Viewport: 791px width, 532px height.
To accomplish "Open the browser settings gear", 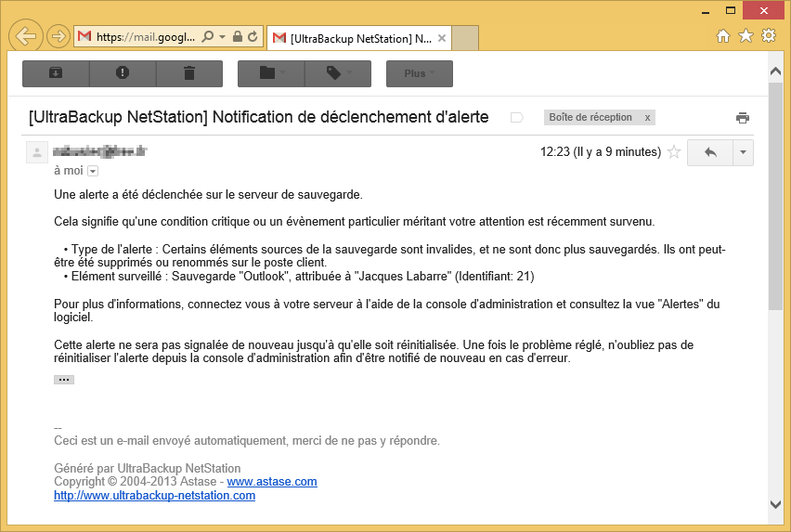I will point(768,36).
